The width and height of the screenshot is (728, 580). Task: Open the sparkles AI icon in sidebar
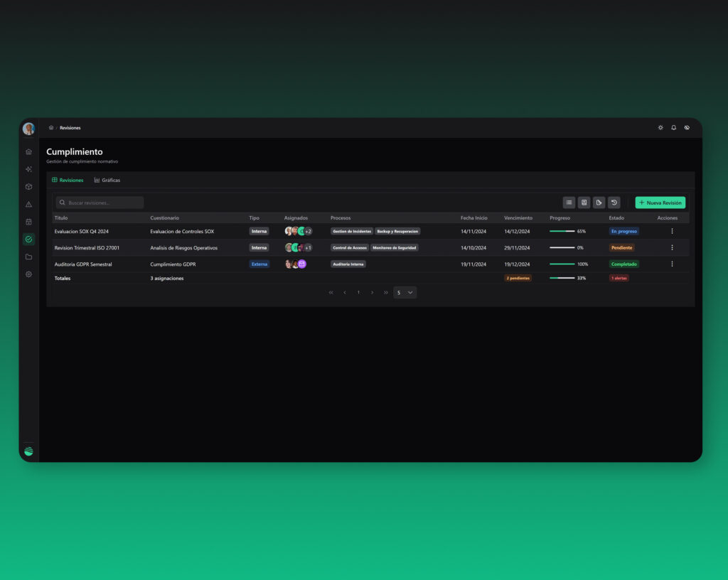click(28, 169)
